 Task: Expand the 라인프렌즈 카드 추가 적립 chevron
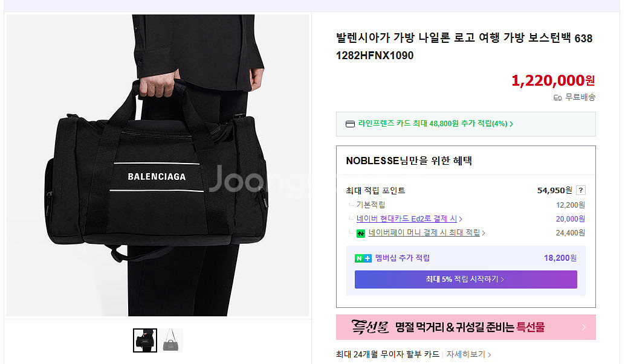[511, 124]
